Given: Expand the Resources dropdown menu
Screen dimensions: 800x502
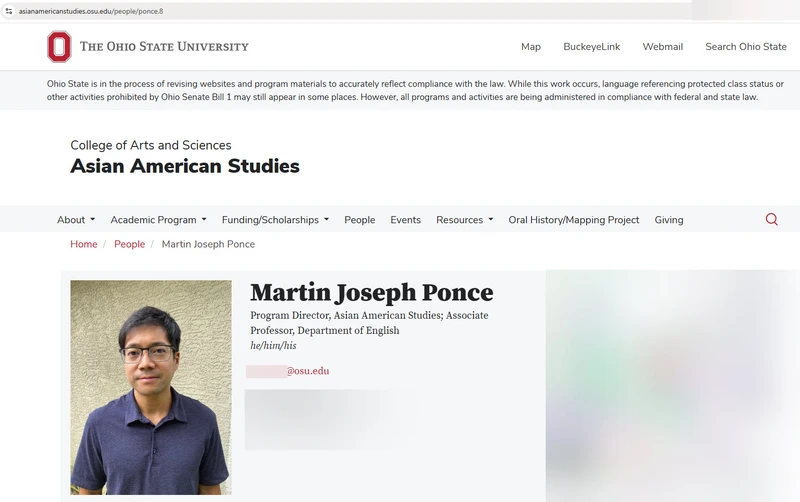Looking at the screenshot, I should point(465,220).
